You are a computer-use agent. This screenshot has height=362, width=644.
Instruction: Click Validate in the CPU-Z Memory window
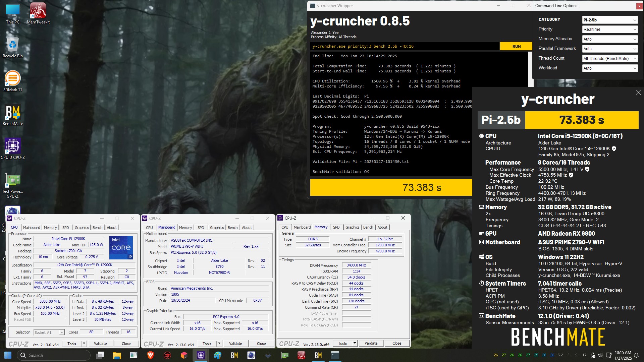(x=371, y=343)
